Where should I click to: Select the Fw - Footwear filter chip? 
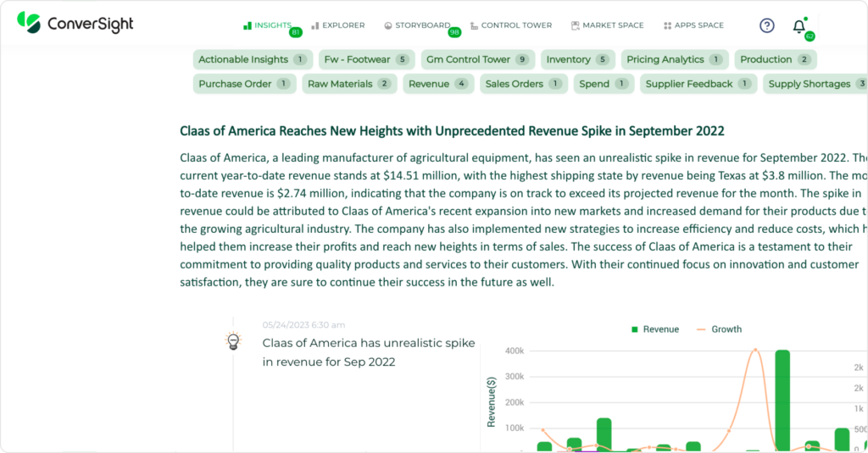tap(366, 59)
